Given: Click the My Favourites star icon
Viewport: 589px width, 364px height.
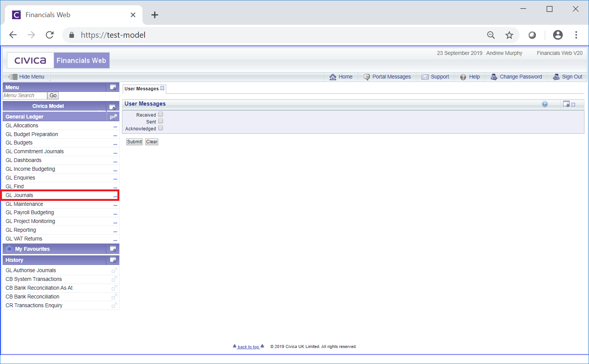Looking at the screenshot, I should (x=9, y=249).
